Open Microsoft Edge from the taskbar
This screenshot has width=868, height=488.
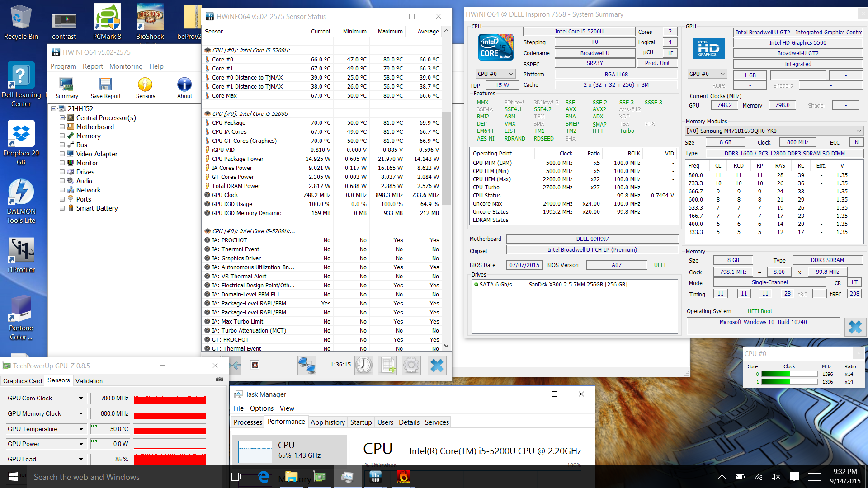point(264,477)
